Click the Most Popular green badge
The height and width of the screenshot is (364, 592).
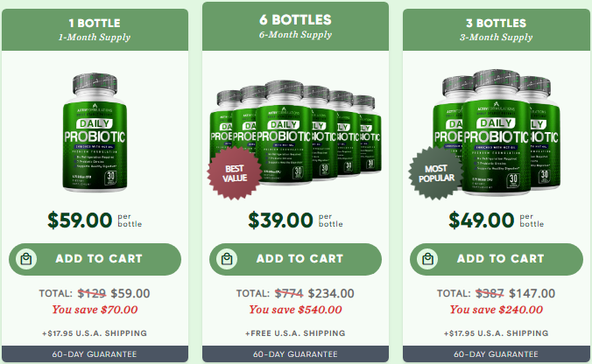436,173
